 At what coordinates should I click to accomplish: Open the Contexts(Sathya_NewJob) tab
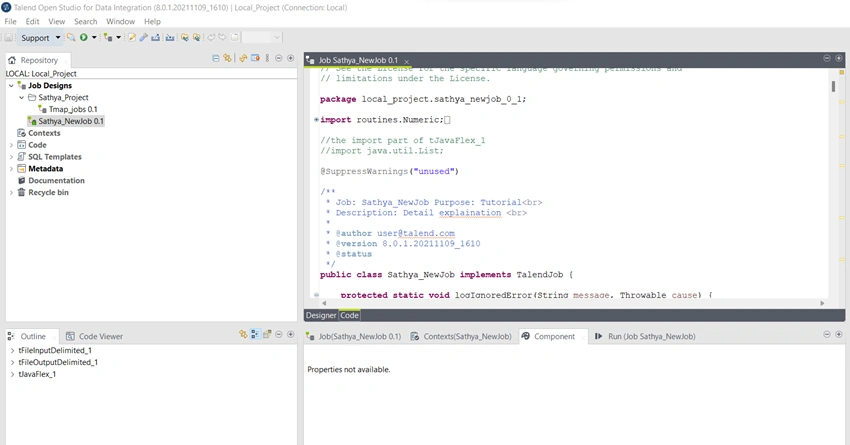tap(461, 337)
